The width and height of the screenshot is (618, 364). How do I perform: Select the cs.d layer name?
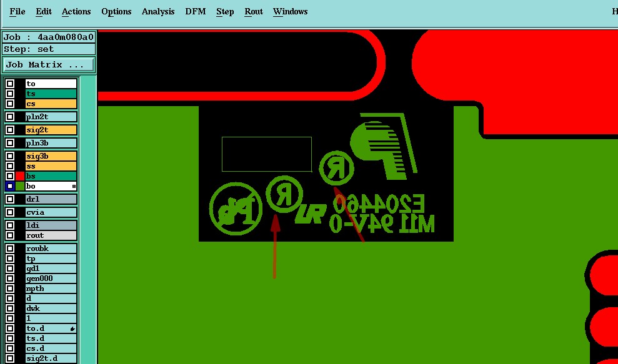(x=51, y=348)
